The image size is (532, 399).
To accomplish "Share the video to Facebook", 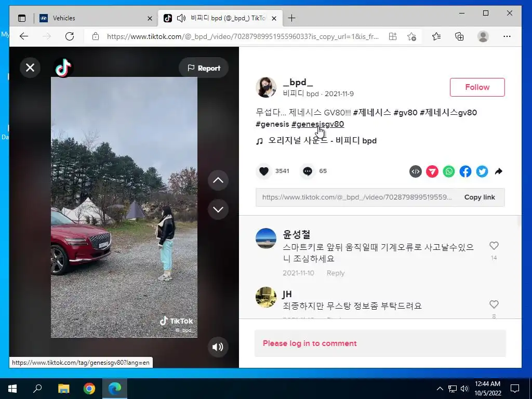I will (465, 171).
